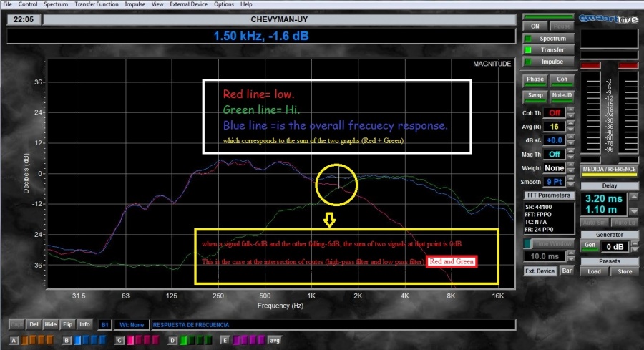Viewport: 644px width, 350px height.
Task: Click the Load presets button
Action: tap(594, 271)
